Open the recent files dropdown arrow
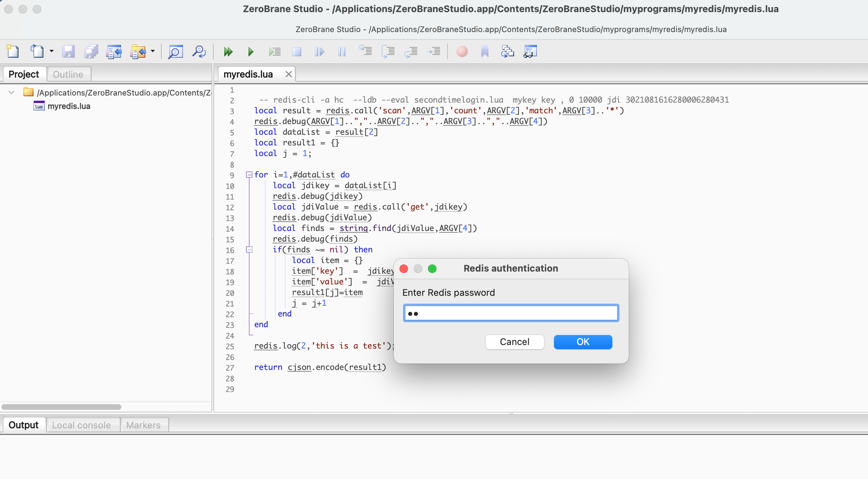The height and width of the screenshot is (479, 868). (x=52, y=52)
